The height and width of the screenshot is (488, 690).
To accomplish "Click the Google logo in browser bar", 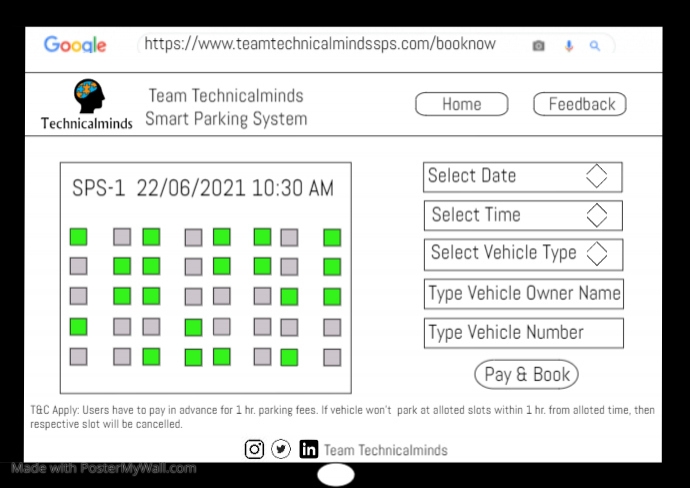I will pos(75,45).
